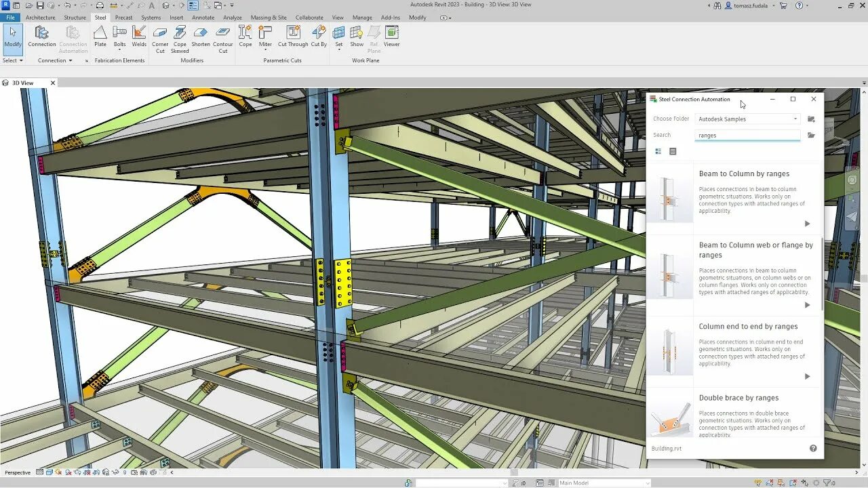Switch results to detailed list view
Viewport: 868px width, 488px height.
tap(658, 152)
